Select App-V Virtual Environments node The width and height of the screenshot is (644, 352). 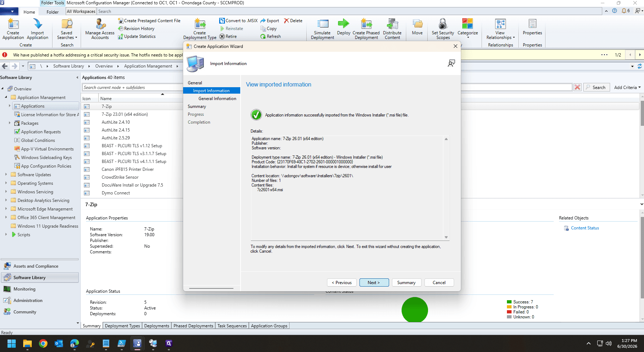point(47,149)
